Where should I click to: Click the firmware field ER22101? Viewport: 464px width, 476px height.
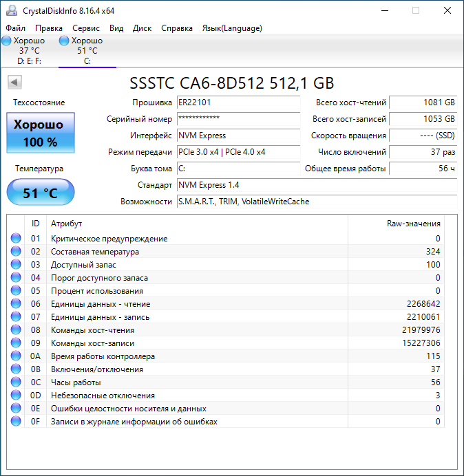[238, 102]
